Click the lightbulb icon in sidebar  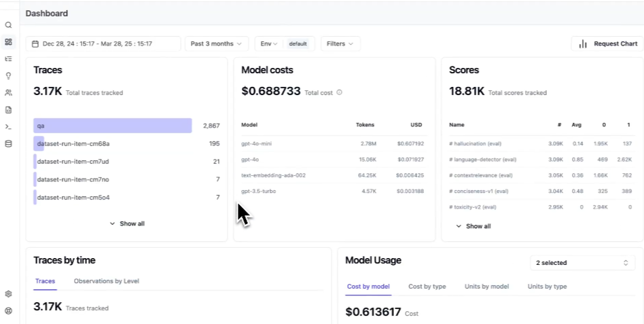(x=8, y=76)
